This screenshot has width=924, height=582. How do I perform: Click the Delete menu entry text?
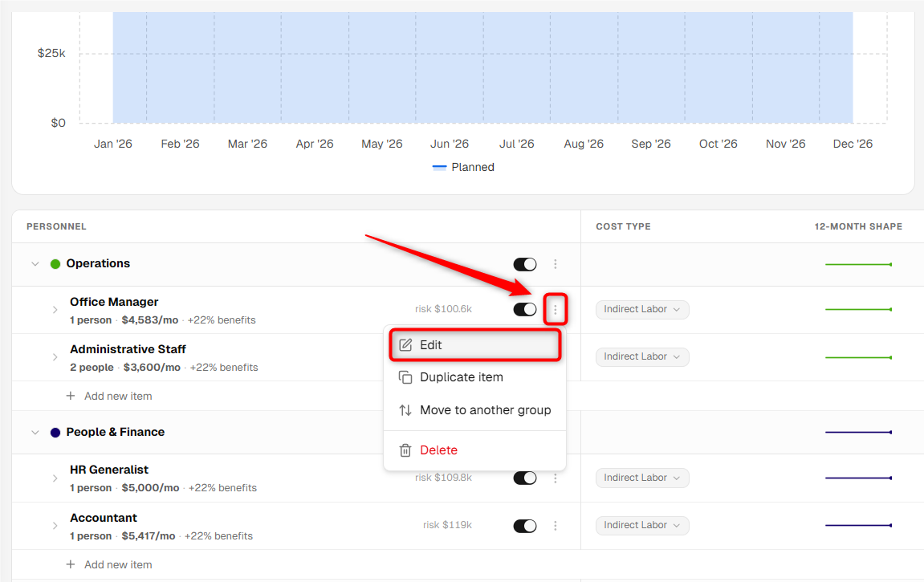[x=438, y=450]
